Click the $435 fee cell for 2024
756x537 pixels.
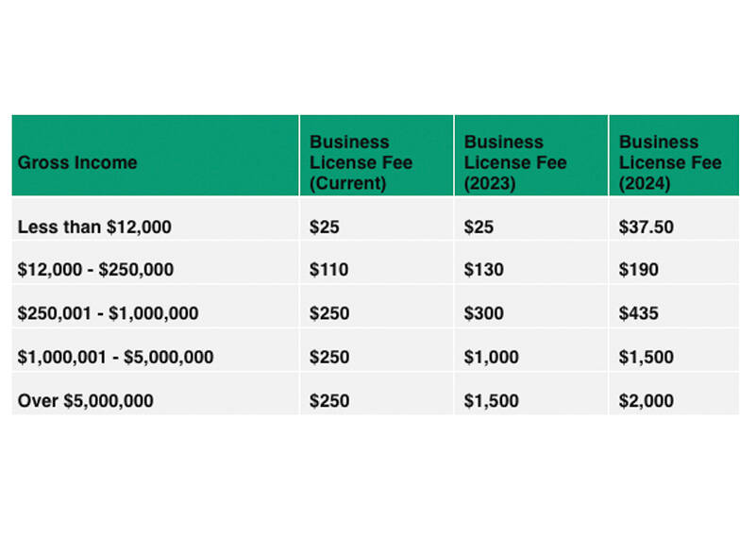click(639, 313)
